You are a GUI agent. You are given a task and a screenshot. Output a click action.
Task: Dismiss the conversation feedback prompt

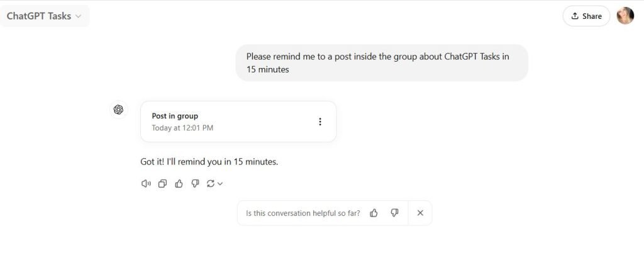(420, 213)
